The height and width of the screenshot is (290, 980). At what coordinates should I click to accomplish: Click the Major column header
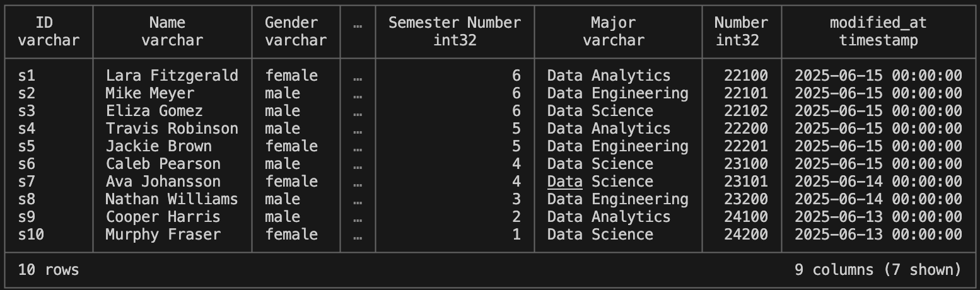(614, 32)
